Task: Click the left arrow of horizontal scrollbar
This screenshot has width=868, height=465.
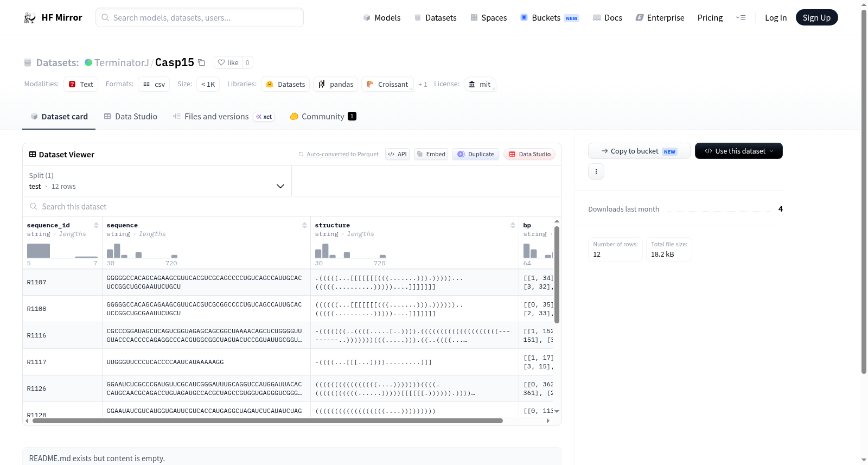Action: pyautogui.click(x=27, y=421)
